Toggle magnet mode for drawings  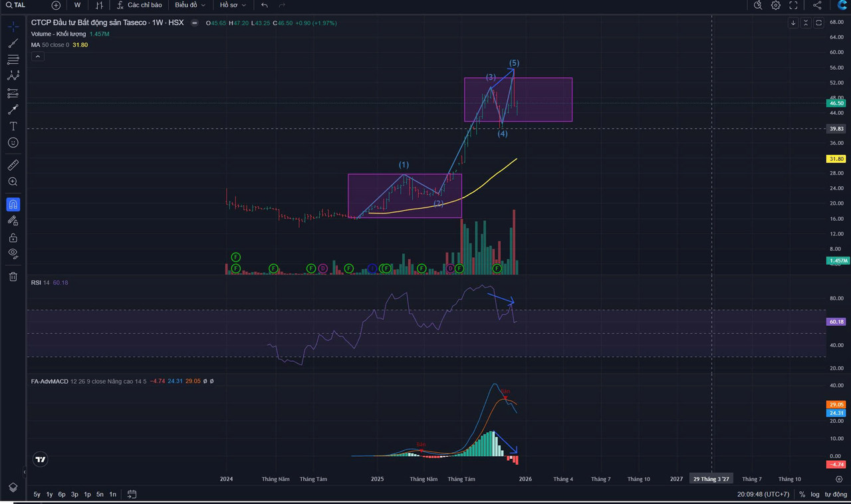[13, 204]
